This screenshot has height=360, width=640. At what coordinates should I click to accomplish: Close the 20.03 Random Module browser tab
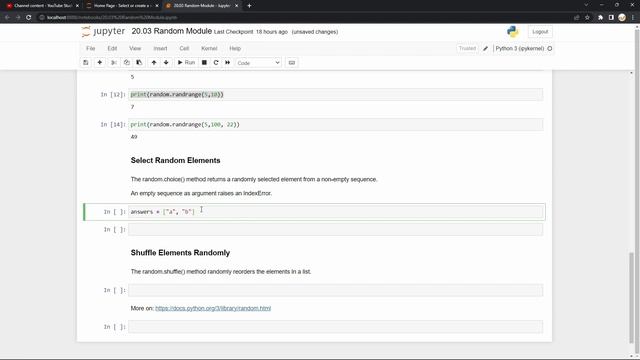point(236,6)
